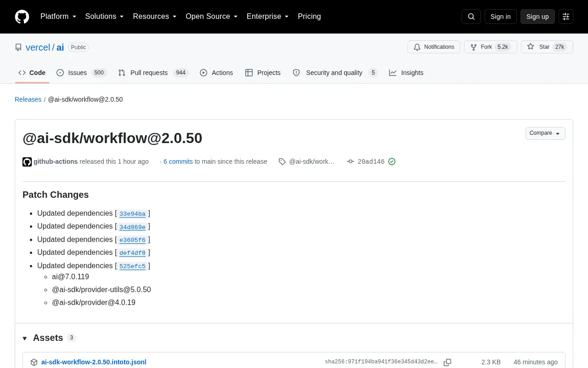Click the Sign in button
Screen dimensions: 588x368
point(500,17)
